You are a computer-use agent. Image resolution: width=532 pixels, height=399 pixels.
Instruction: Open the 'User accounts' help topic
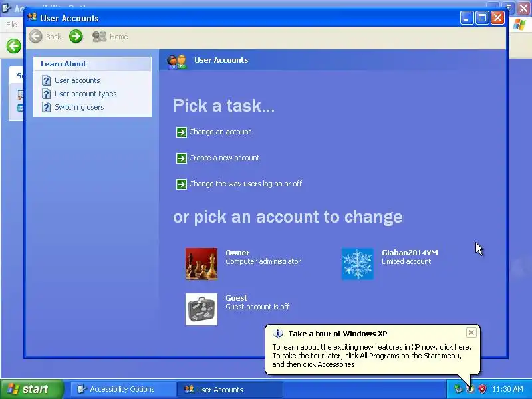pos(77,80)
